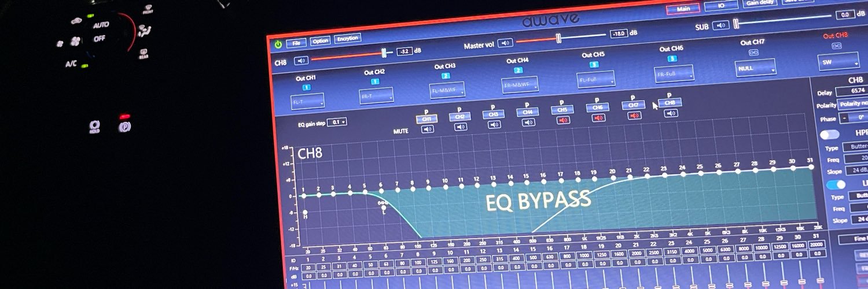The width and height of the screenshot is (868, 289).
Task: Switch to the Gain delay tab
Action: [x=760, y=3]
